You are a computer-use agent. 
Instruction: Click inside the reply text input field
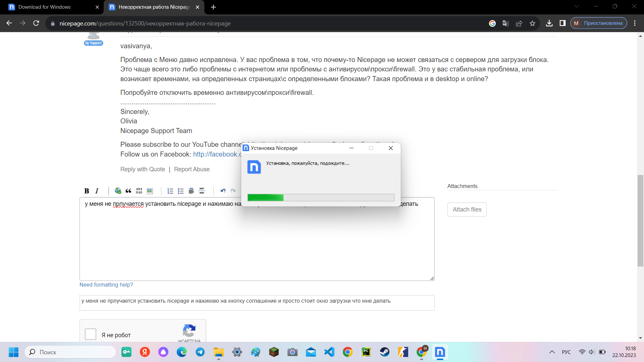[257, 239]
